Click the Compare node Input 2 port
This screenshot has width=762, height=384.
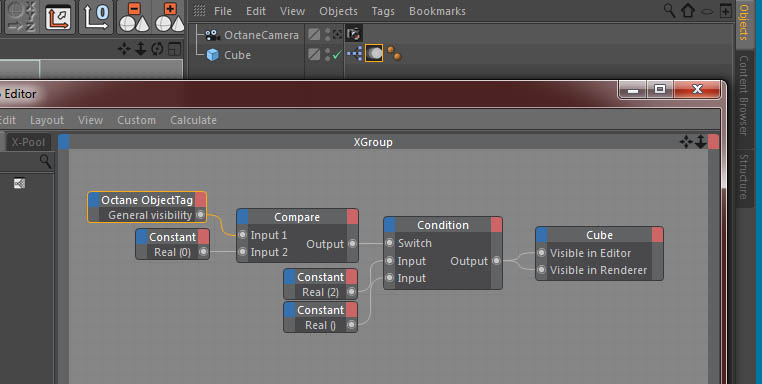242,252
